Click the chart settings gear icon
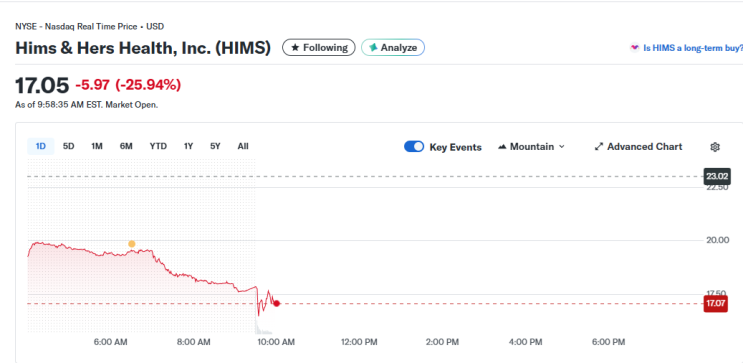Viewport: 743px width, 363px height. point(715,147)
